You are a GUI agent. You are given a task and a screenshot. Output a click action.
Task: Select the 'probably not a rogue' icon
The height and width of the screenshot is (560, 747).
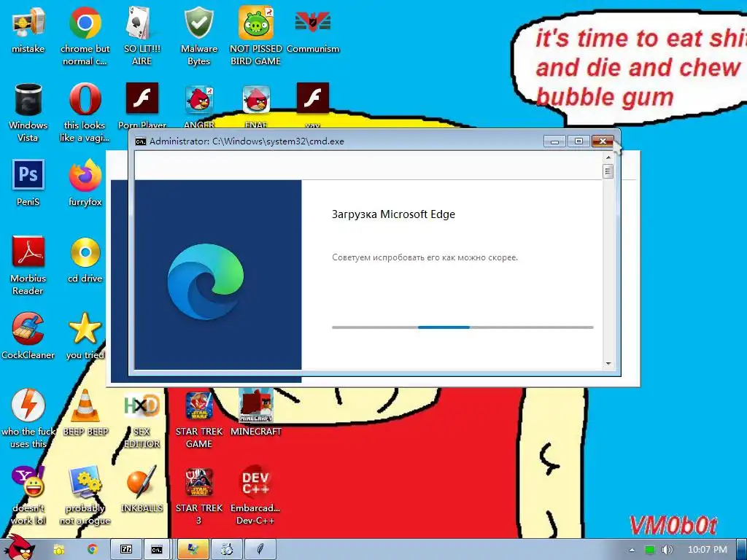(x=85, y=495)
